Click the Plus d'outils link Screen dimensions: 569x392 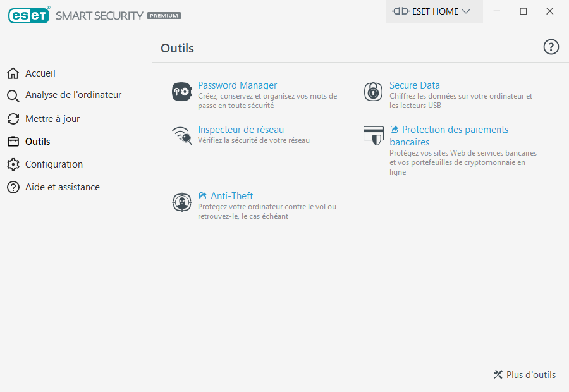(x=530, y=375)
